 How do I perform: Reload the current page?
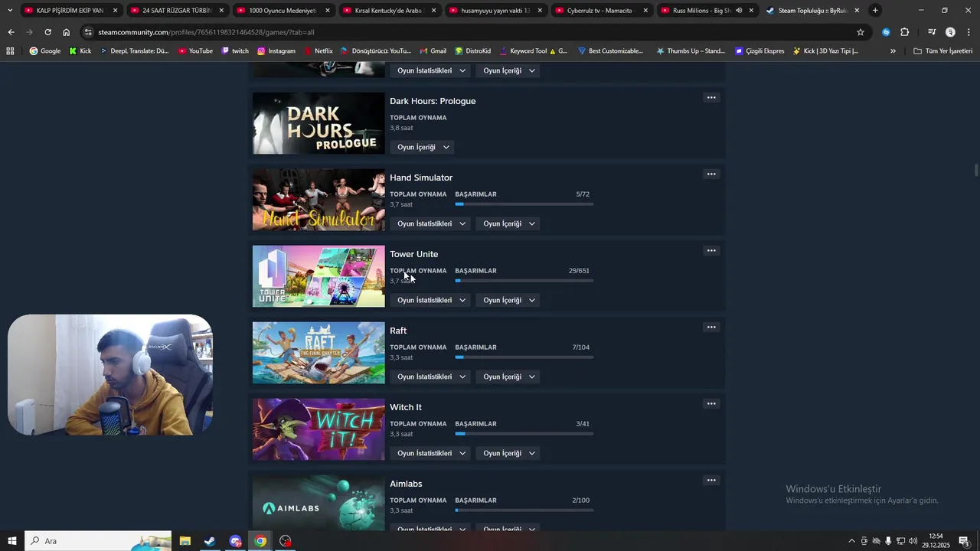[47, 32]
